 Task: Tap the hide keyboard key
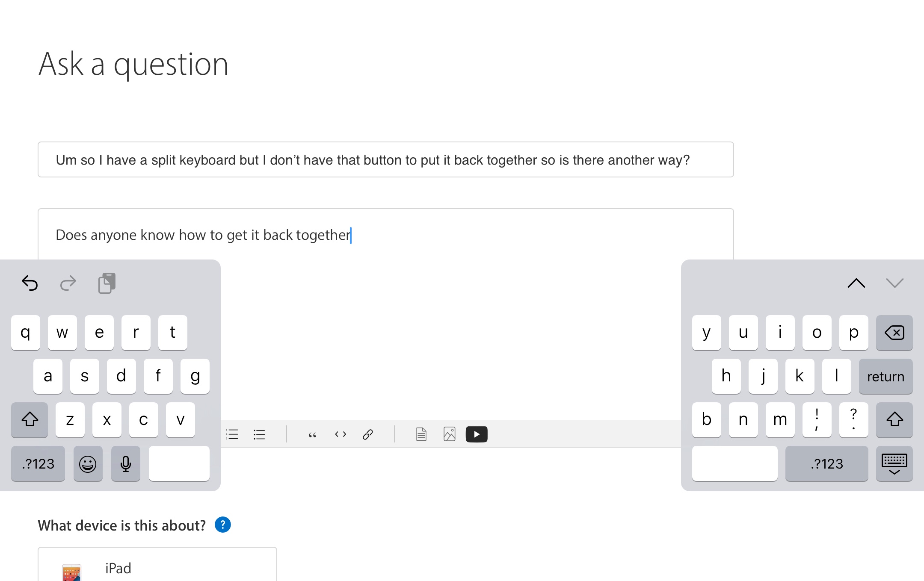tap(894, 464)
